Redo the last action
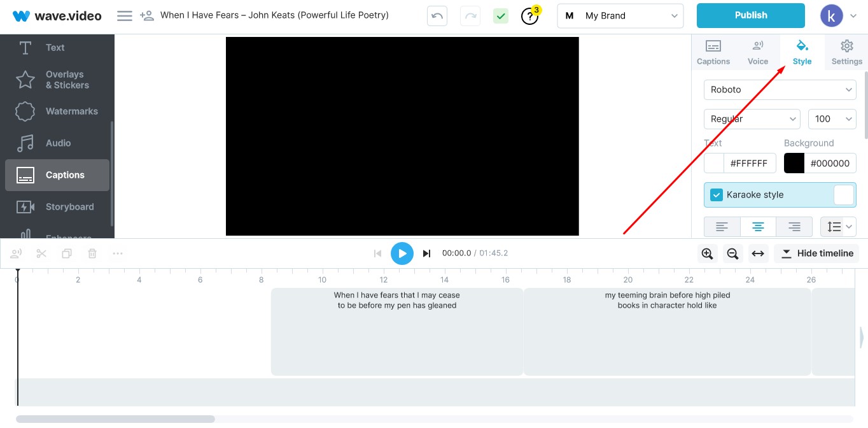The image size is (868, 428). (471, 16)
